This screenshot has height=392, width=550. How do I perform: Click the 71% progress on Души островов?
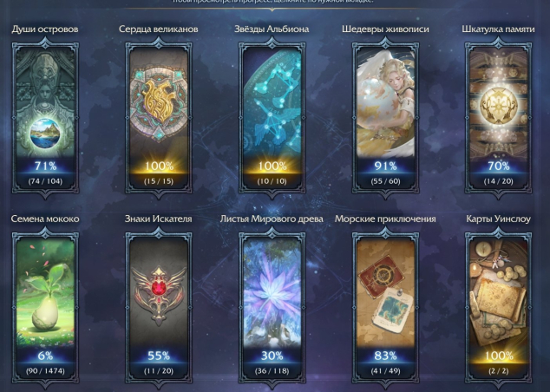pos(45,166)
